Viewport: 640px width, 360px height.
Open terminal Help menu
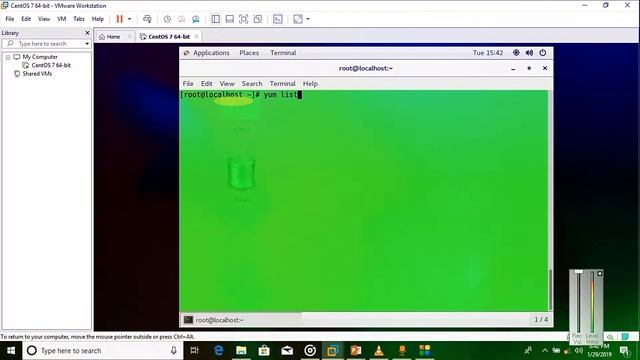pos(310,83)
